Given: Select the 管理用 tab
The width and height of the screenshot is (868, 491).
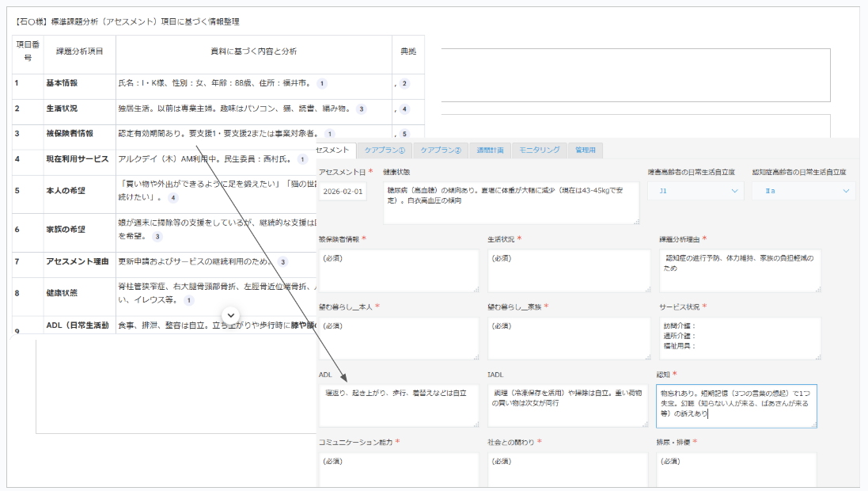Looking at the screenshot, I should click(x=586, y=150).
